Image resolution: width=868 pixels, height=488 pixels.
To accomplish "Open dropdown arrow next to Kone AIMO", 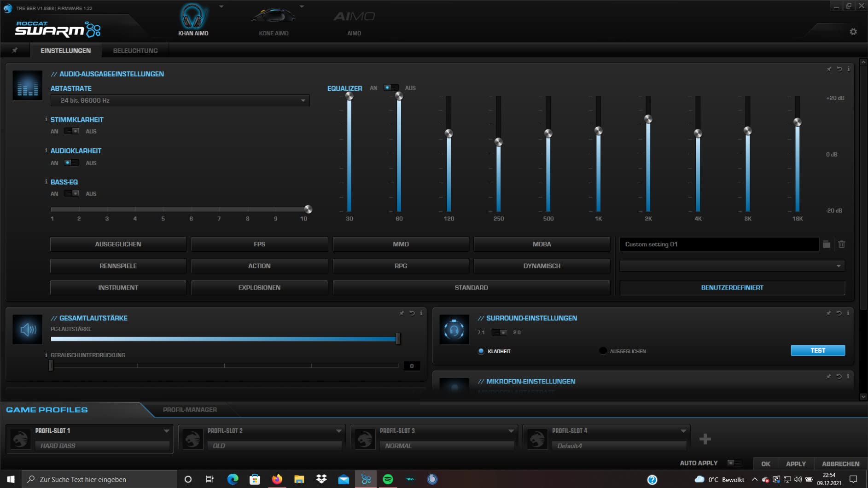I will pyautogui.click(x=302, y=7).
